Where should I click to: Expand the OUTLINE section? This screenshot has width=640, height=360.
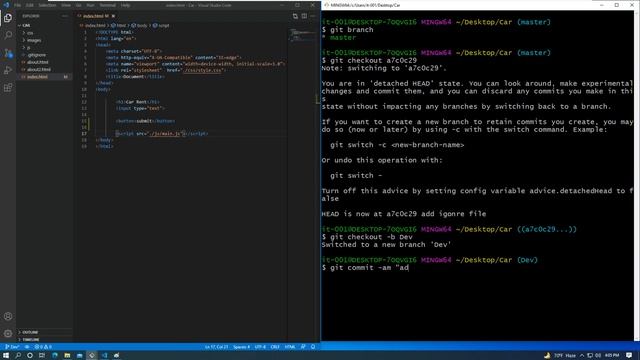(x=44, y=332)
